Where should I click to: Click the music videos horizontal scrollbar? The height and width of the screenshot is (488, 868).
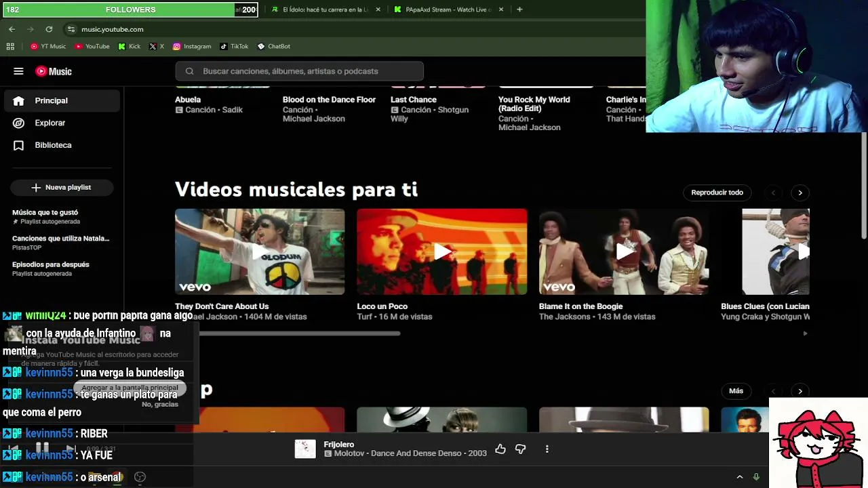click(x=297, y=333)
